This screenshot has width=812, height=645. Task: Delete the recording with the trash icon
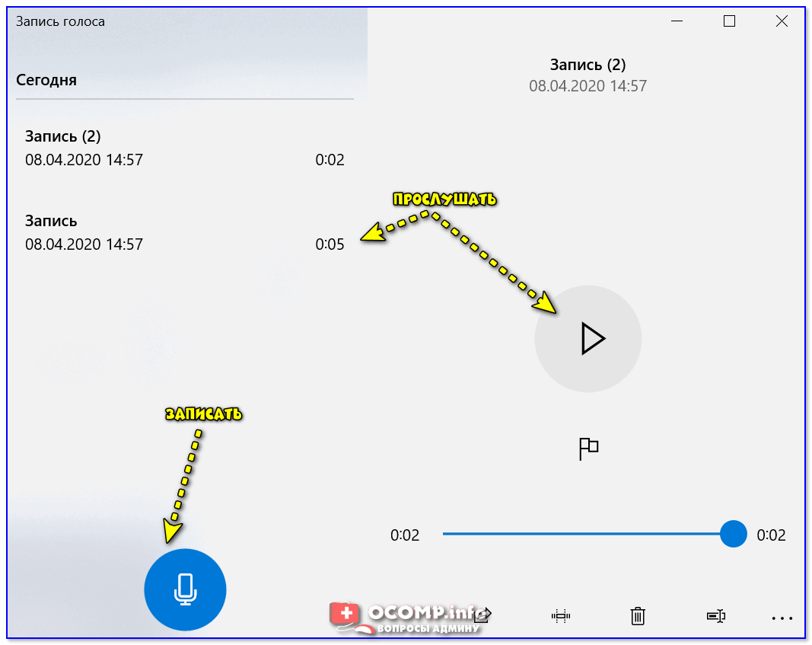coord(638,616)
